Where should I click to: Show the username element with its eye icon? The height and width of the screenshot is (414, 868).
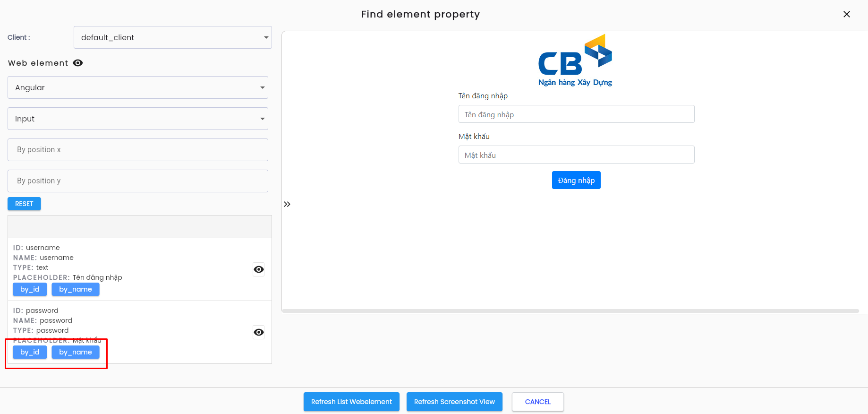(x=259, y=269)
